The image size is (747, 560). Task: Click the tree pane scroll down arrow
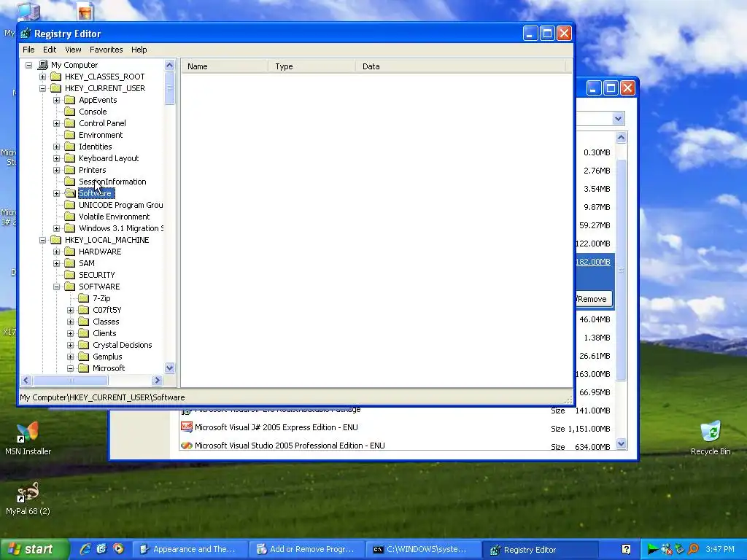click(169, 367)
